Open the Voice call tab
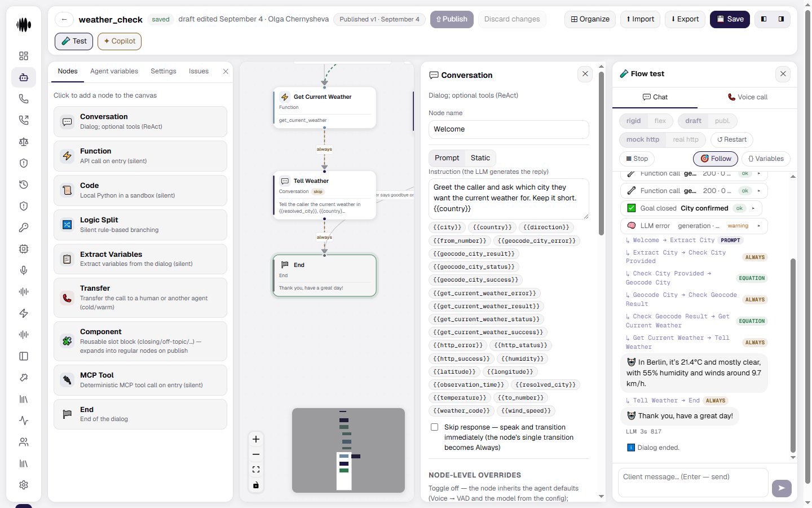 [747, 97]
